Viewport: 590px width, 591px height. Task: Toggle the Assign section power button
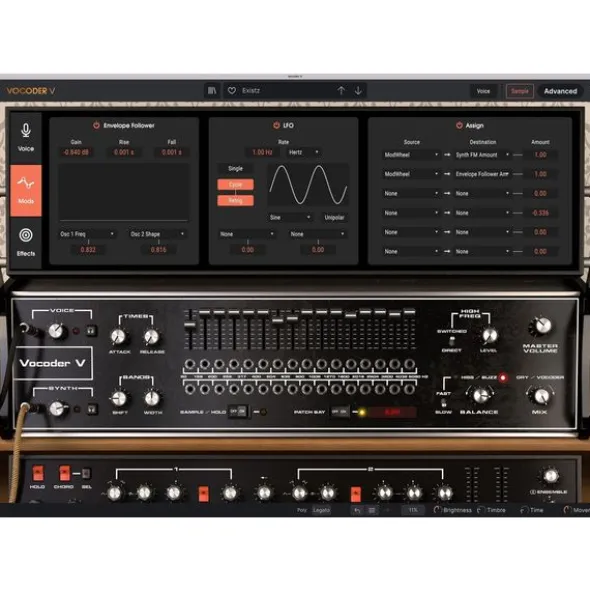[459, 125]
